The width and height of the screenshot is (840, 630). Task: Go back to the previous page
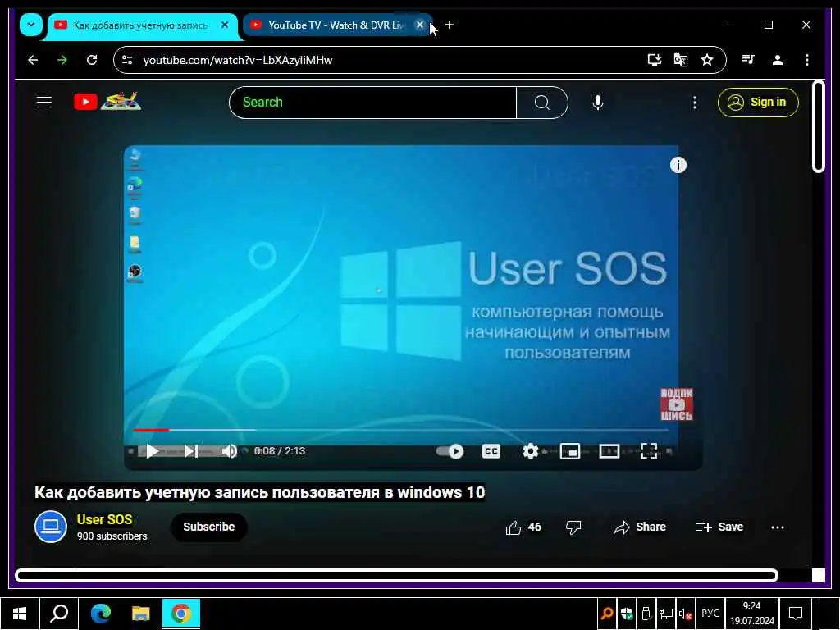pyautogui.click(x=33, y=60)
